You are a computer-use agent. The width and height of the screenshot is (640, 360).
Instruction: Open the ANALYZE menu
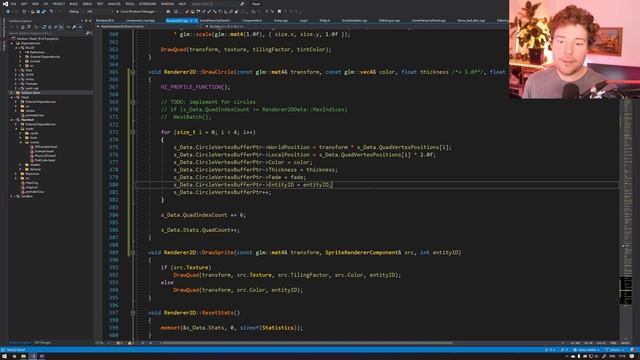coord(114,4)
